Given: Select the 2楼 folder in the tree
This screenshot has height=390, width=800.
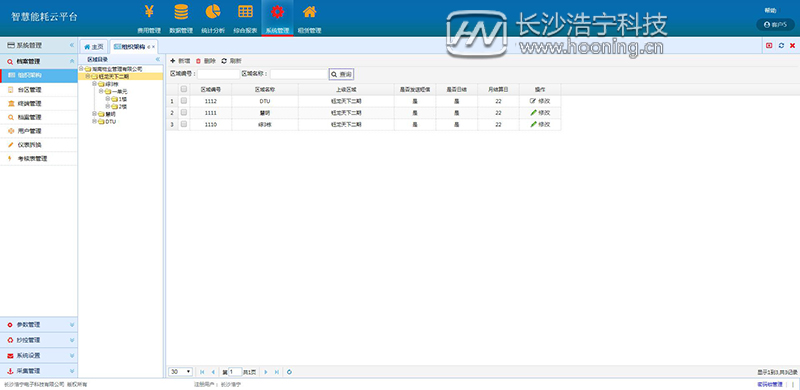Looking at the screenshot, I should 119,107.
